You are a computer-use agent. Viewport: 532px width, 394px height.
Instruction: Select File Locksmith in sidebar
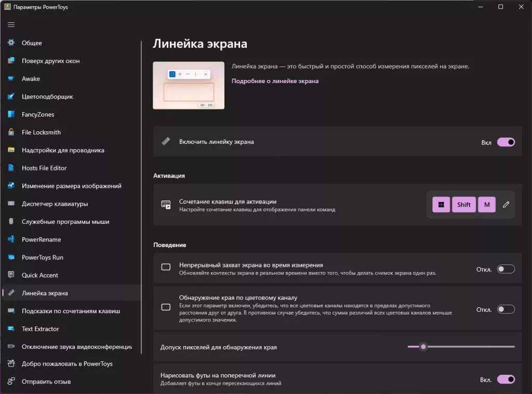[71, 132]
